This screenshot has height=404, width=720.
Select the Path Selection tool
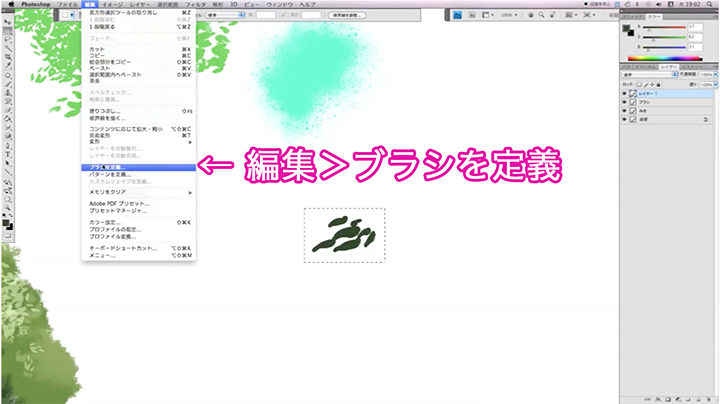[x=8, y=163]
